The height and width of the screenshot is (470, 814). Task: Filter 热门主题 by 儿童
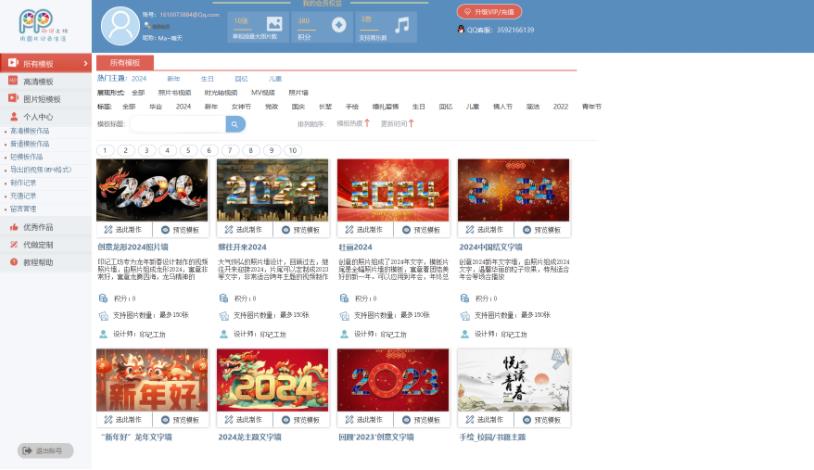click(x=275, y=78)
